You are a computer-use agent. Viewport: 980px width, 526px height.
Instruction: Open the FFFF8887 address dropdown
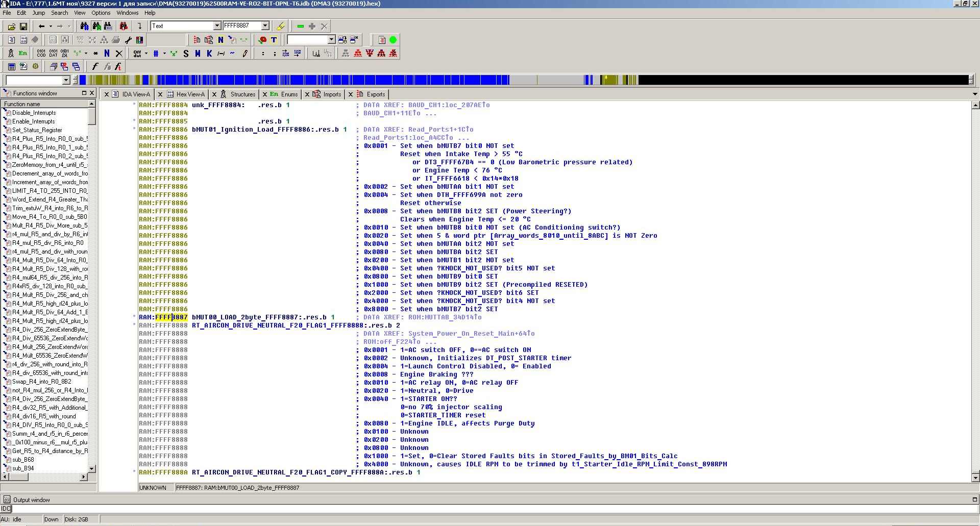265,26
